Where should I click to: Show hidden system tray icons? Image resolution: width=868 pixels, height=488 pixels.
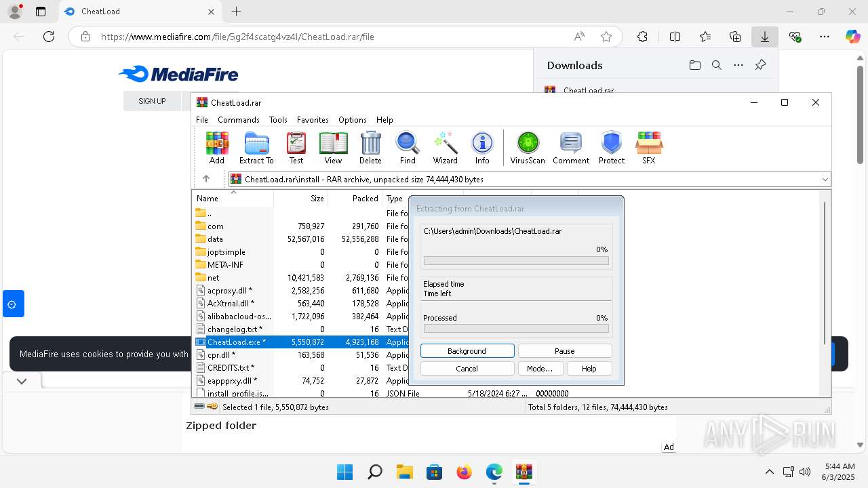click(x=769, y=472)
